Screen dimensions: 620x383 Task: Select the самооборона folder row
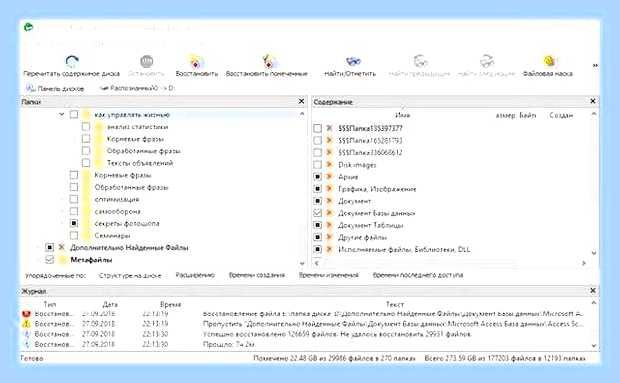click(117, 211)
